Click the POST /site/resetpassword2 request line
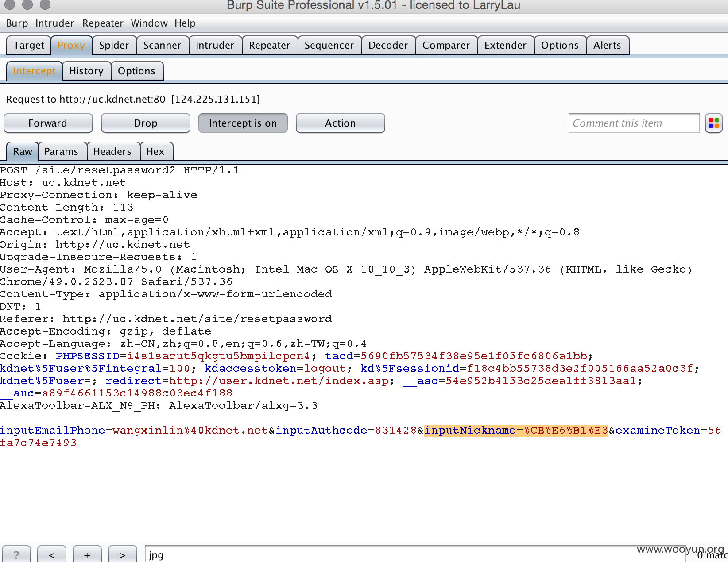 (120, 170)
